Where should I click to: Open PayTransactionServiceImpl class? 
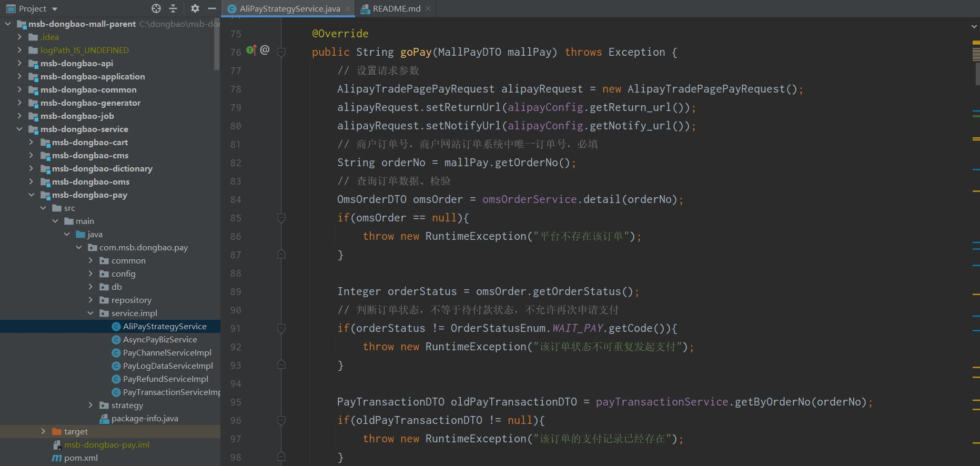(x=171, y=392)
